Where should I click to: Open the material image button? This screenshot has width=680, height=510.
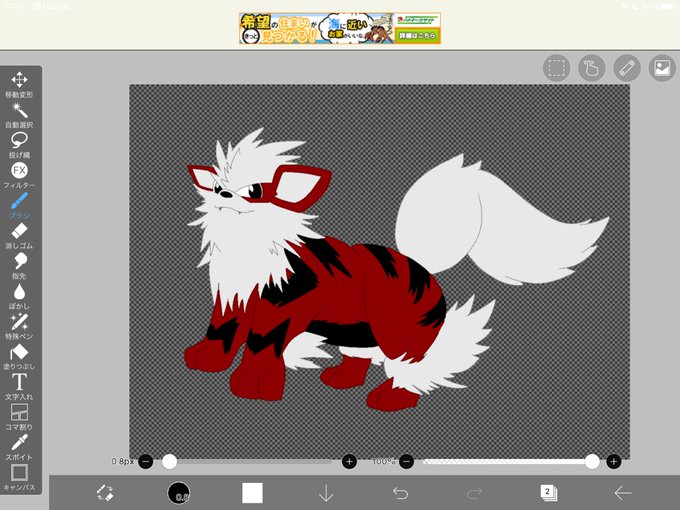pos(662,68)
